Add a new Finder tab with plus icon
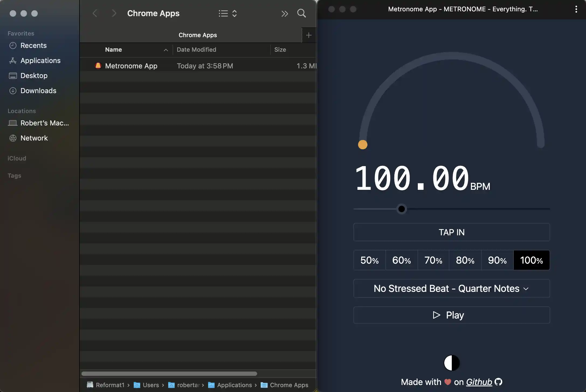The width and height of the screenshot is (586, 392). point(309,35)
